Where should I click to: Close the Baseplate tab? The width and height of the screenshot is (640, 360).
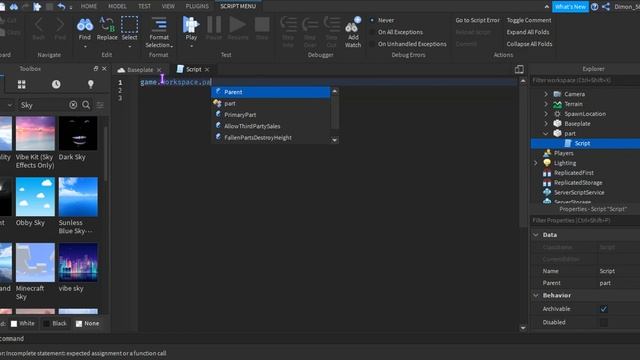tap(159, 70)
